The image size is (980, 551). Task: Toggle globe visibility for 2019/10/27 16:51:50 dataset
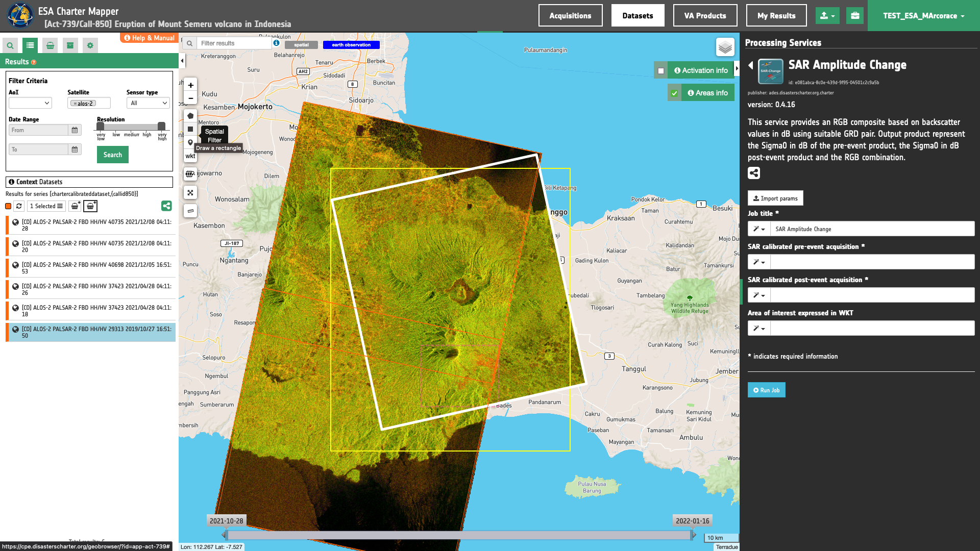tap(16, 330)
